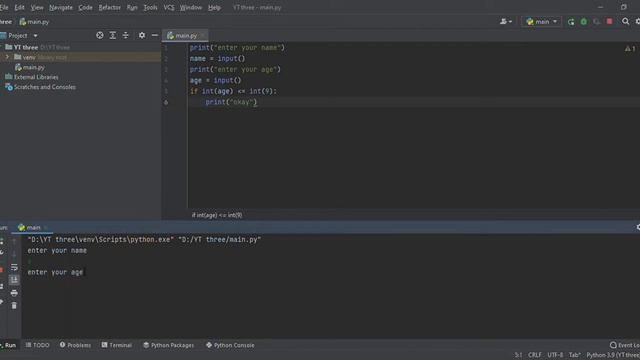Image resolution: width=640 pixels, height=360 pixels.
Task: Open the Event Log
Action: pyautogui.click(x=624, y=345)
